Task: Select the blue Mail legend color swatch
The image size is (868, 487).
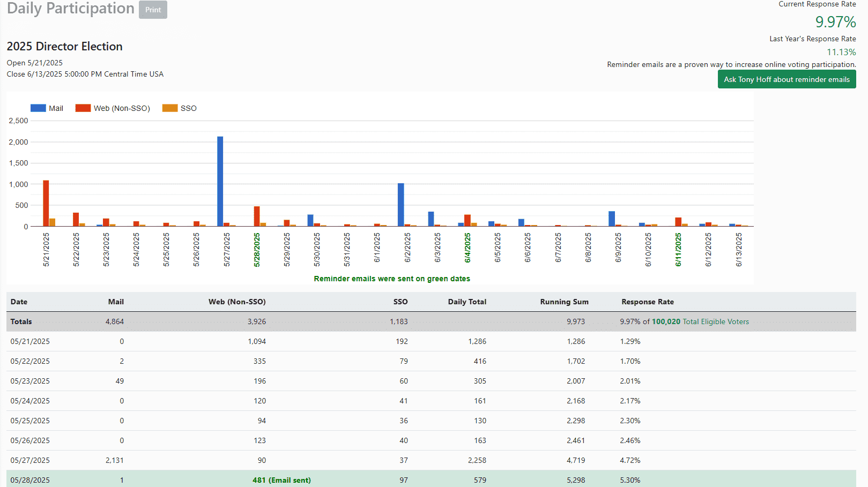Action: tap(36, 108)
